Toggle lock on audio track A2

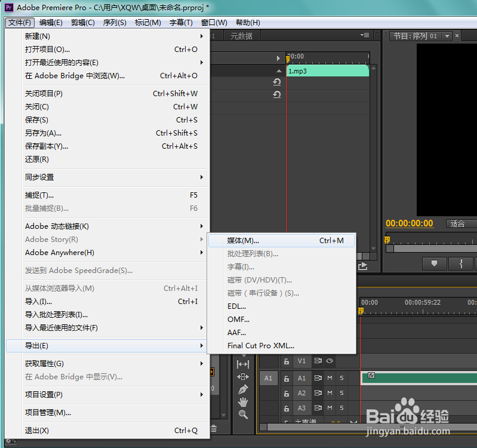[x=287, y=393]
